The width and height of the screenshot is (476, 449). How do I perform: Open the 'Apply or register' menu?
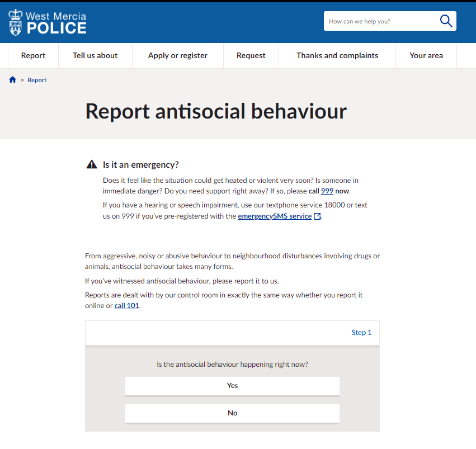click(x=177, y=55)
